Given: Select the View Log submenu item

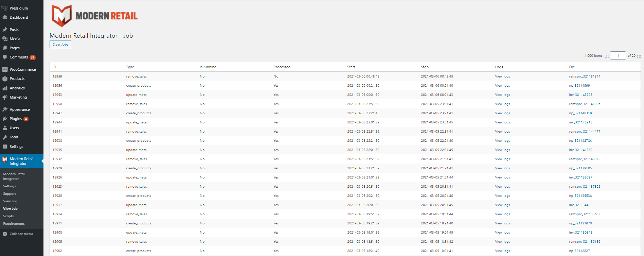Looking at the screenshot, I should [x=10, y=201].
